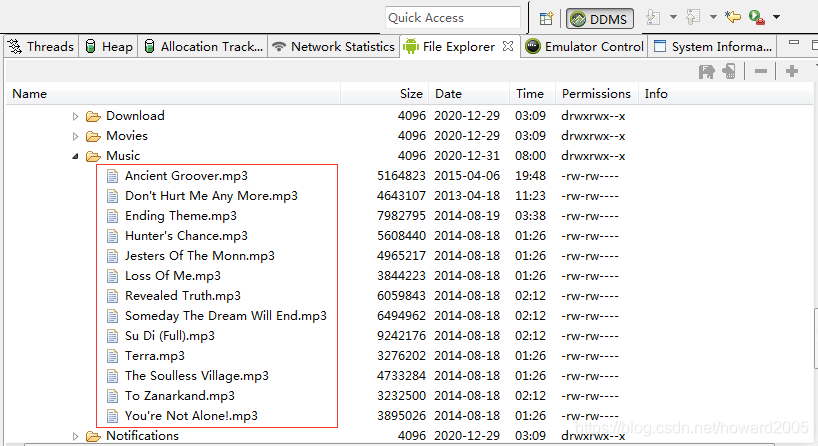Select file Terra.mp3
This screenshot has height=446, width=818.
coord(154,356)
